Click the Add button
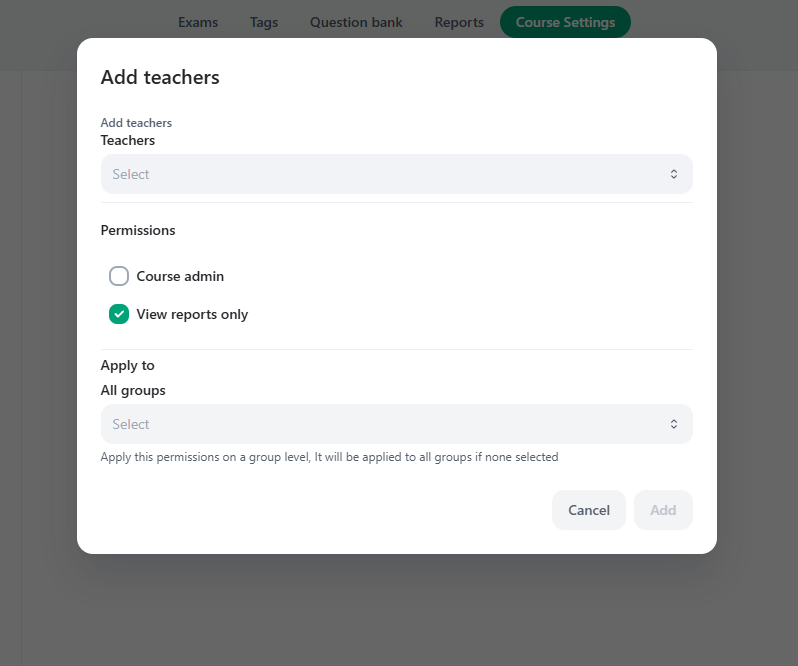This screenshot has width=798, height=666. [663, 510]
